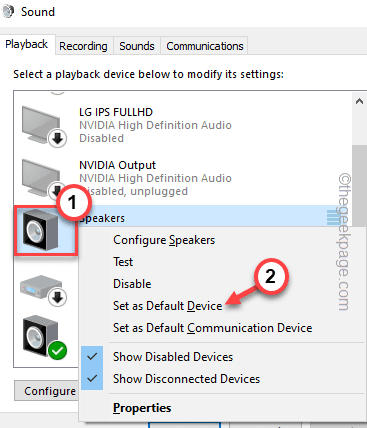This screenshot has width=367, height=428.
Task: Click the Configure button
Action: (47, 391)
